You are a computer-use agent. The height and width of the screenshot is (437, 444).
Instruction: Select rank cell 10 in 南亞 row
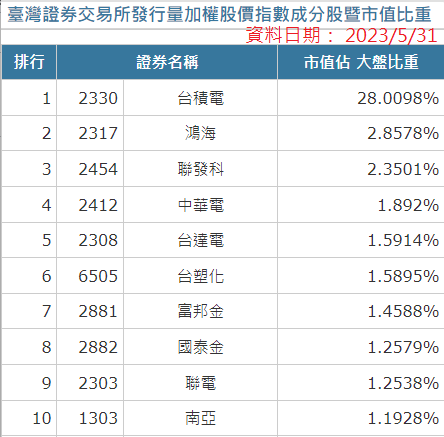[x=29, y=418]
